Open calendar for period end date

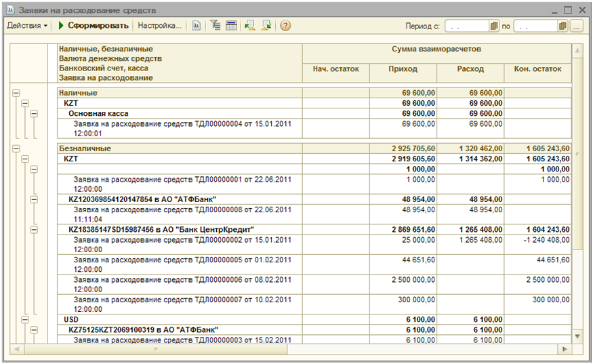pyautogui.click(x=563, y=26)
